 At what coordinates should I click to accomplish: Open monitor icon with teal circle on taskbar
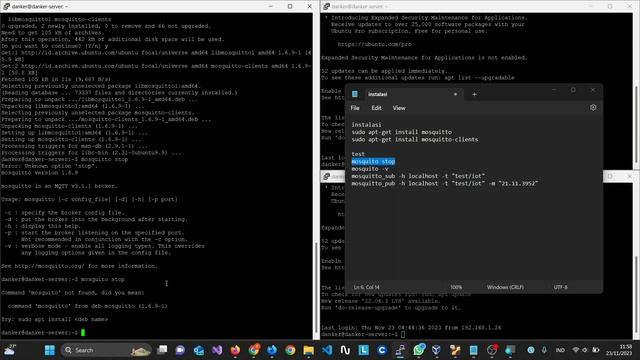tap(510, 350)
